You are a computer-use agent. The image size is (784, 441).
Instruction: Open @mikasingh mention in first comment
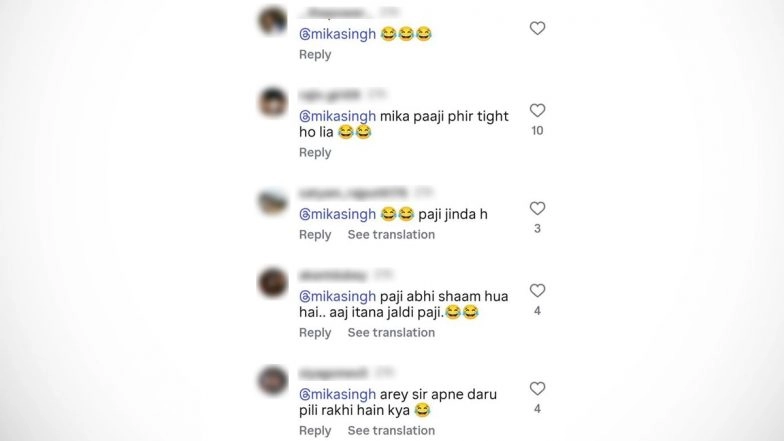(338, 34)
